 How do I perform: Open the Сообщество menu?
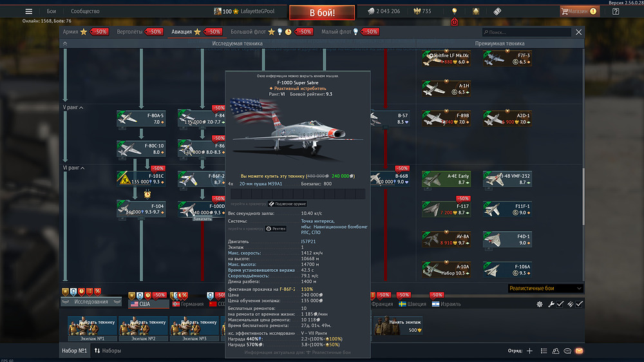[x=85, y=12]
